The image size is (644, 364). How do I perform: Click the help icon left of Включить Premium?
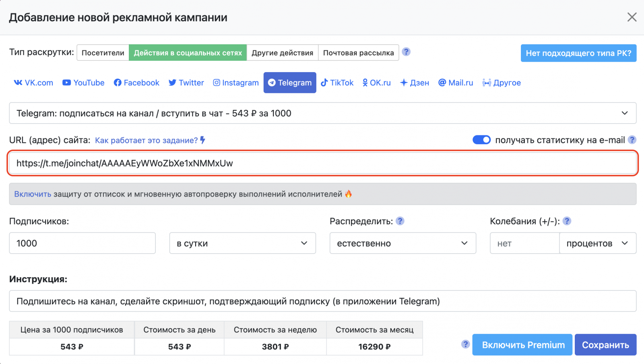coord(465,344)
